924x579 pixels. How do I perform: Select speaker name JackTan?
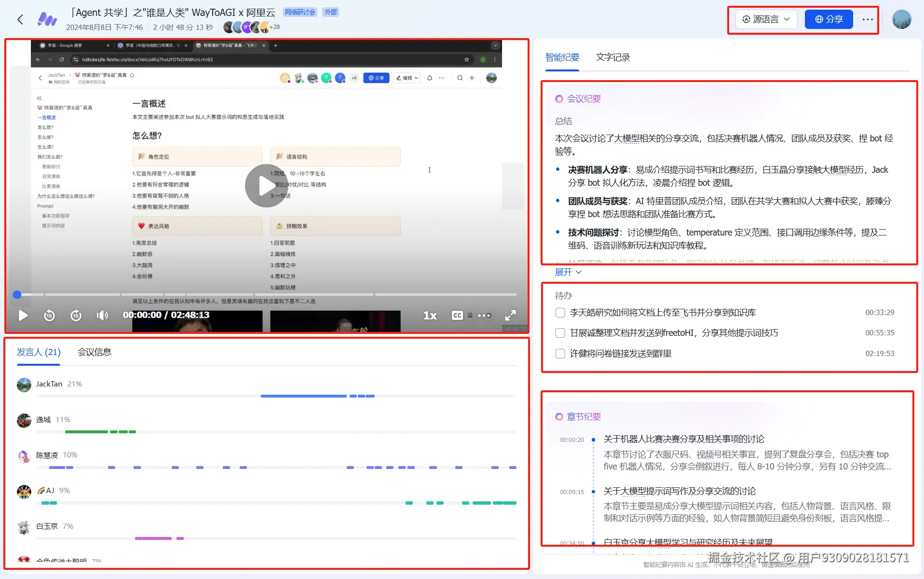coord(49,384)
